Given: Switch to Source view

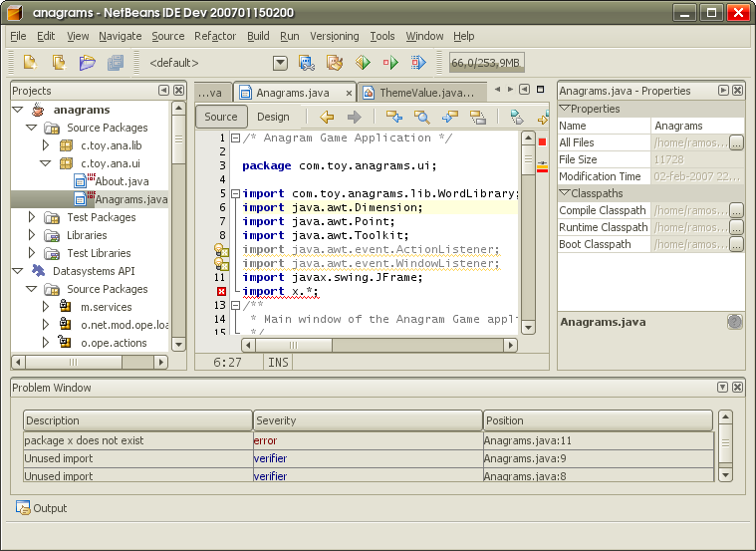Looking at the screenshot, I should pyautogui.click(x=221, y=117).
